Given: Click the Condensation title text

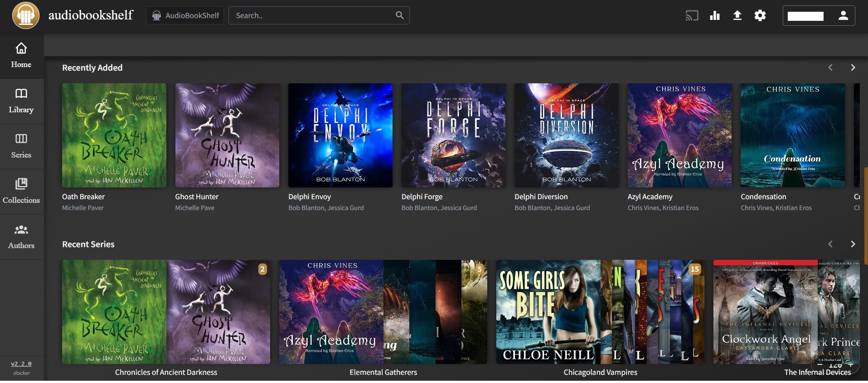Looking at the screenshot, I should [763, 196].
